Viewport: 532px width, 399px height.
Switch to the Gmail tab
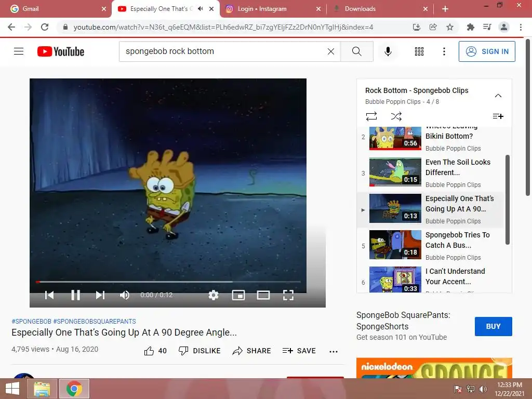point(58,9)
